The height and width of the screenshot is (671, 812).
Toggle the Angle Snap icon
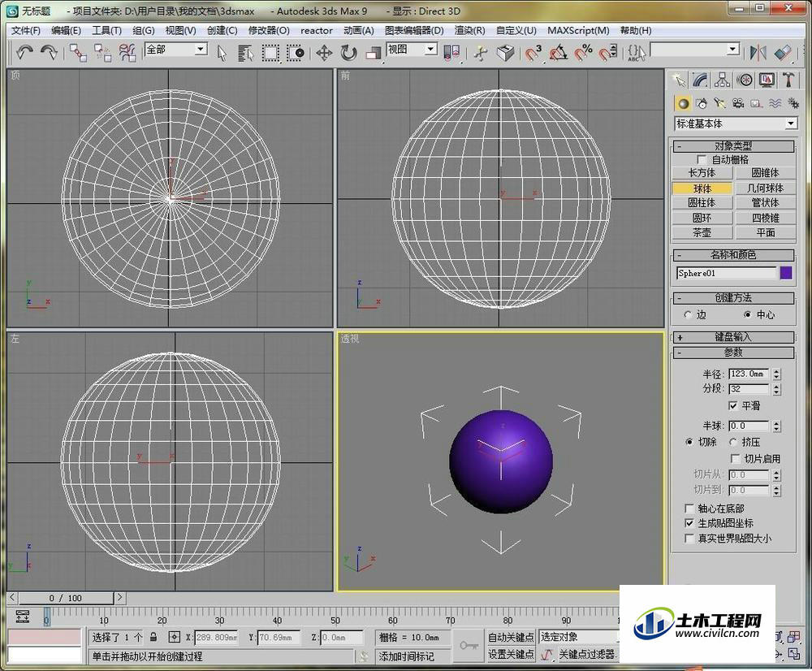tap(559, 52)
